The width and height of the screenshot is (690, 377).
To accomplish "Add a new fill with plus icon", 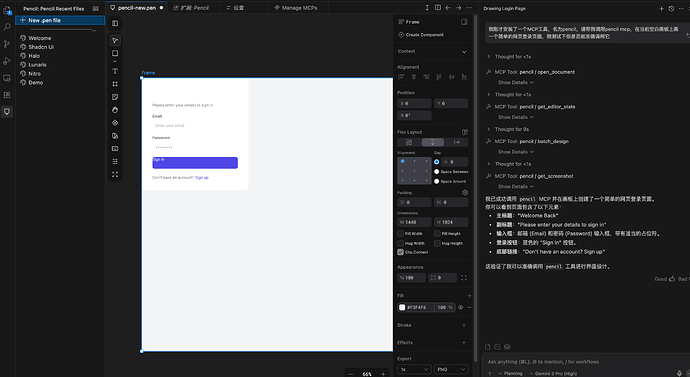I will tap(469, 296).
